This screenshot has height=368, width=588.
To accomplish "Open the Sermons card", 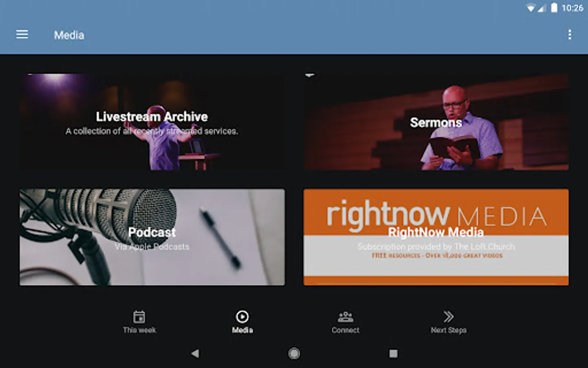I will [x=436, y=122].
